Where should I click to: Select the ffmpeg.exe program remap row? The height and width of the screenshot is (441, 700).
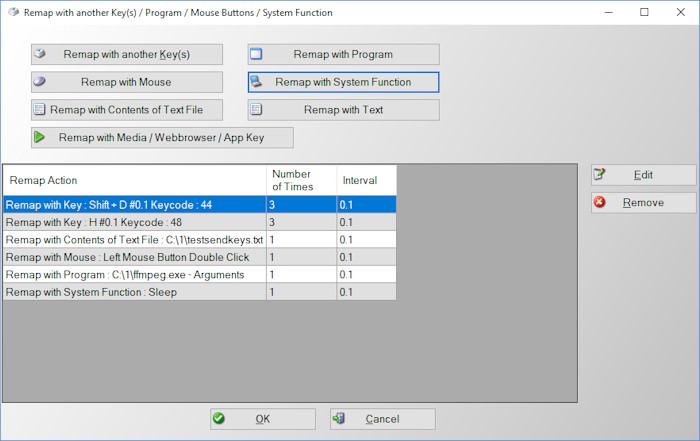pos(135,275)
